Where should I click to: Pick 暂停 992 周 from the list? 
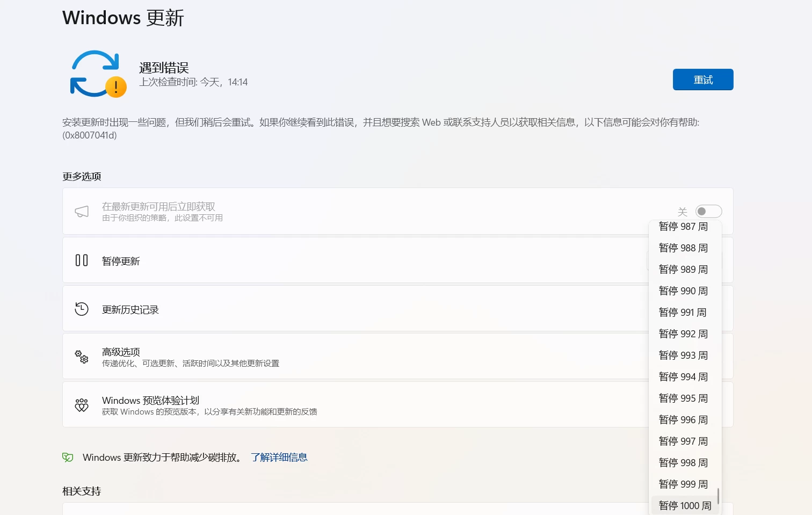click(x=683, y=334)
